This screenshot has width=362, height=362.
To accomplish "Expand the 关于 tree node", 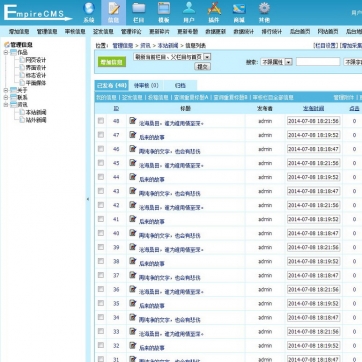I will (6, 90).
